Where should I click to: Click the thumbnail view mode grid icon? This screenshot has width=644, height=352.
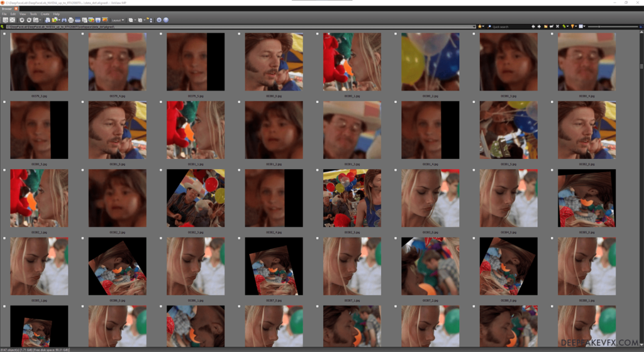click(x=580, y=26)
